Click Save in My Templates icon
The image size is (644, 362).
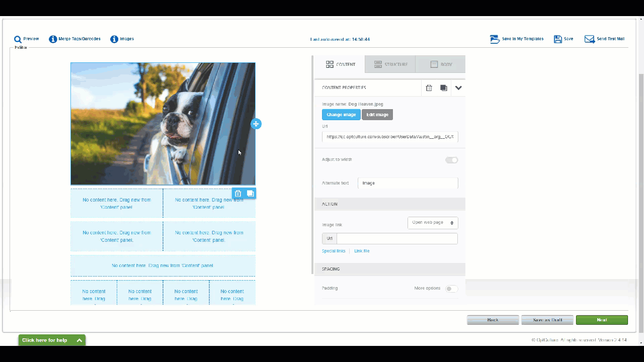click(495, 39)
